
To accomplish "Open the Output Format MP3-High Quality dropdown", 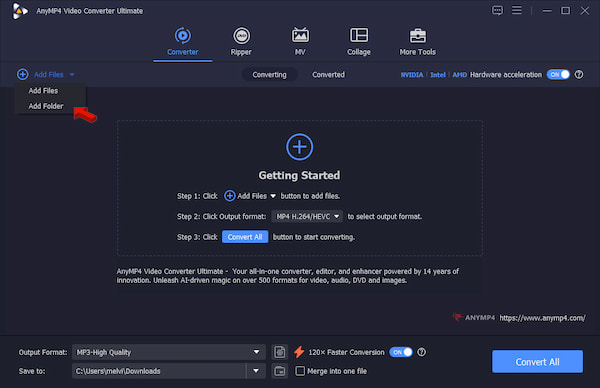I will coord(168,352).
